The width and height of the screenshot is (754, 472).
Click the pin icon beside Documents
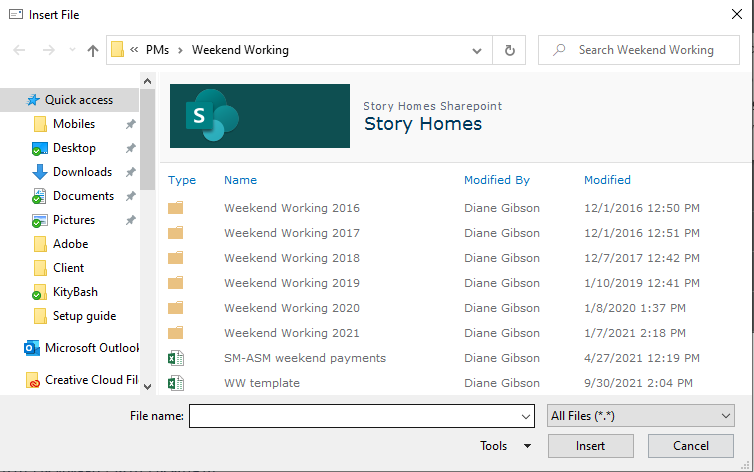coord(130,196)
